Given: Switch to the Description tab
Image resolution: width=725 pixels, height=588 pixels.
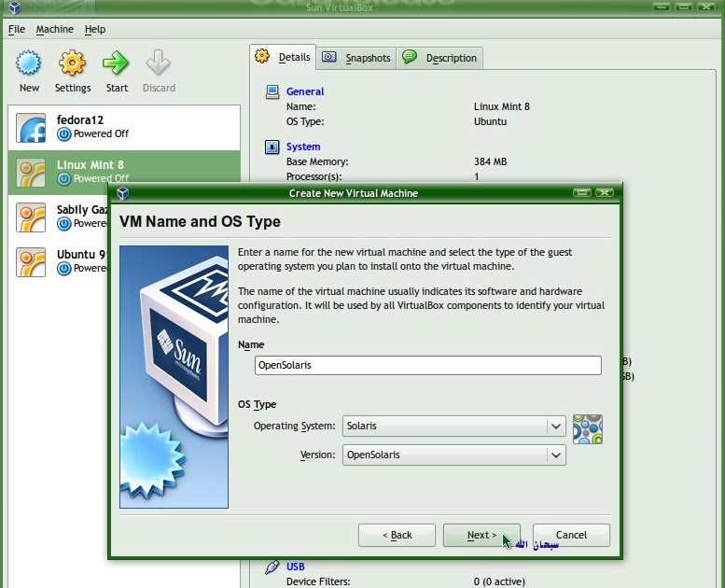Looking at the screenshot, I should coord(439,58).
